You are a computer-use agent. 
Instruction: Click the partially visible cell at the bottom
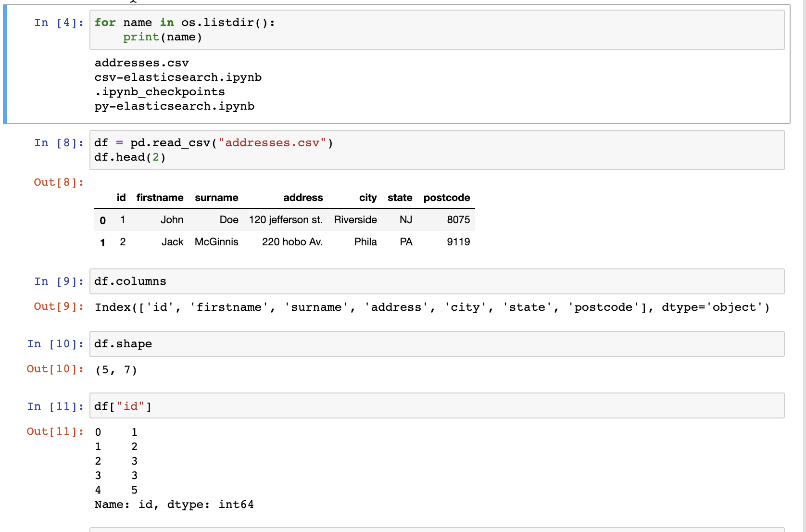tap(433, 529)
